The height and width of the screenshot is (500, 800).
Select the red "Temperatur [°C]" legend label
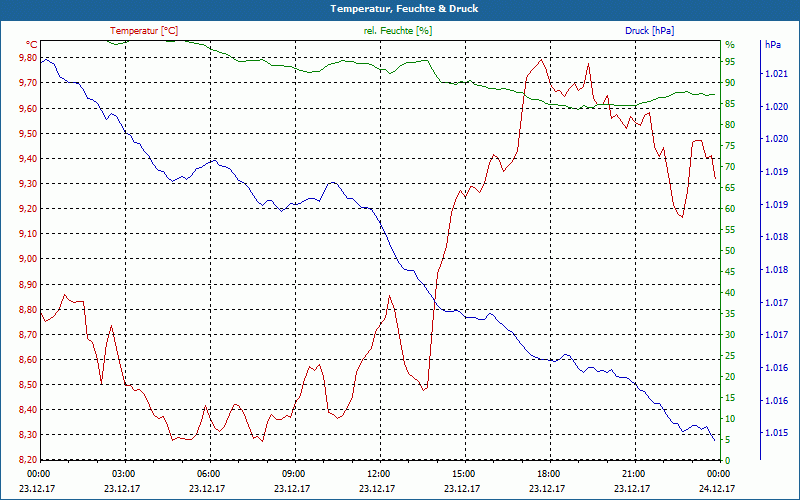tap(144, 31)
